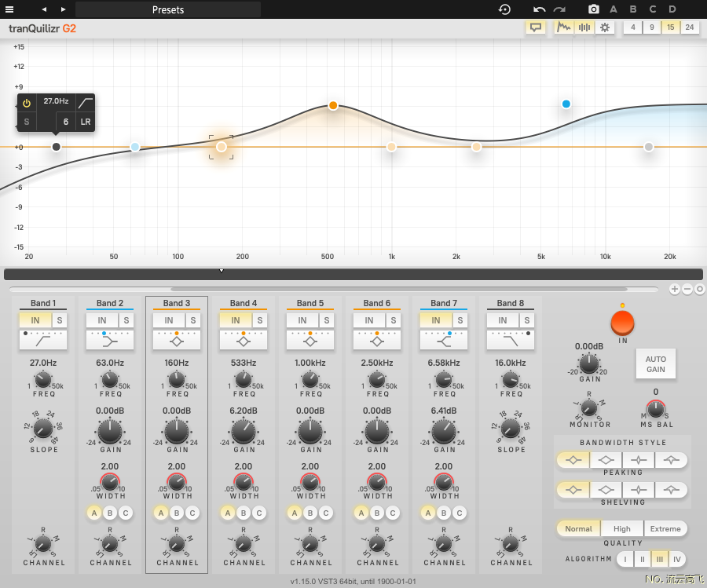
Task: Select the grey 16kHz node on graph
Action: coord(648,147)
